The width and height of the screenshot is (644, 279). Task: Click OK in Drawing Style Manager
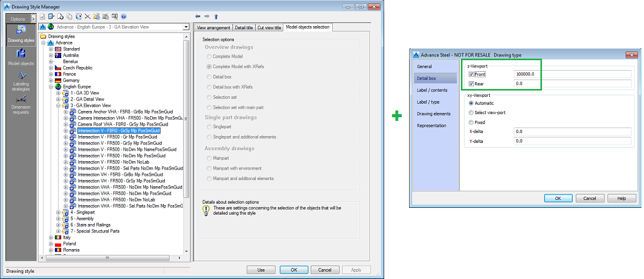[294, 270]
